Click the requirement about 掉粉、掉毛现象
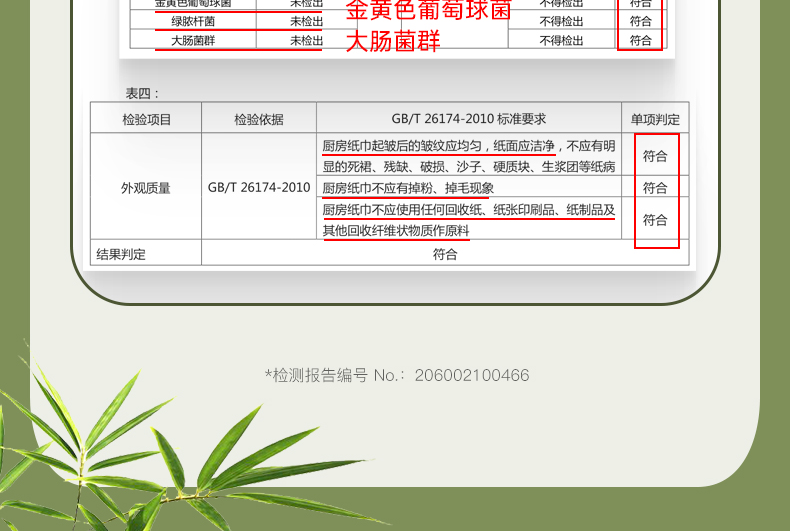The image size is (790, 531). coord(408,188)
